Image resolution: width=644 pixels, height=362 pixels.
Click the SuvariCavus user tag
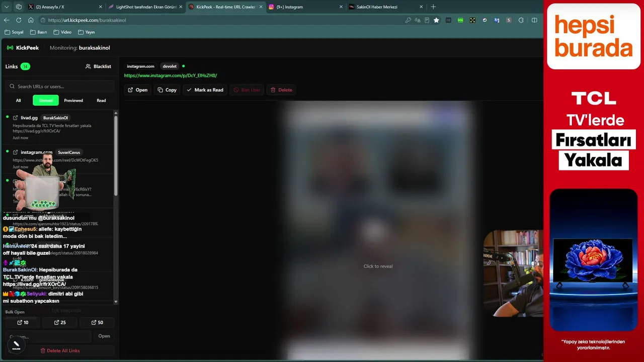click(69, 152)
